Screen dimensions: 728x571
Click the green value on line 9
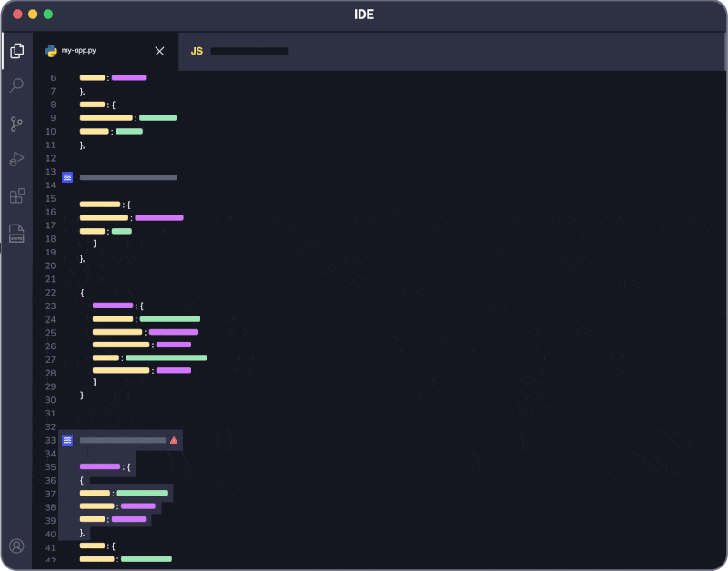[x=157, y=118]
